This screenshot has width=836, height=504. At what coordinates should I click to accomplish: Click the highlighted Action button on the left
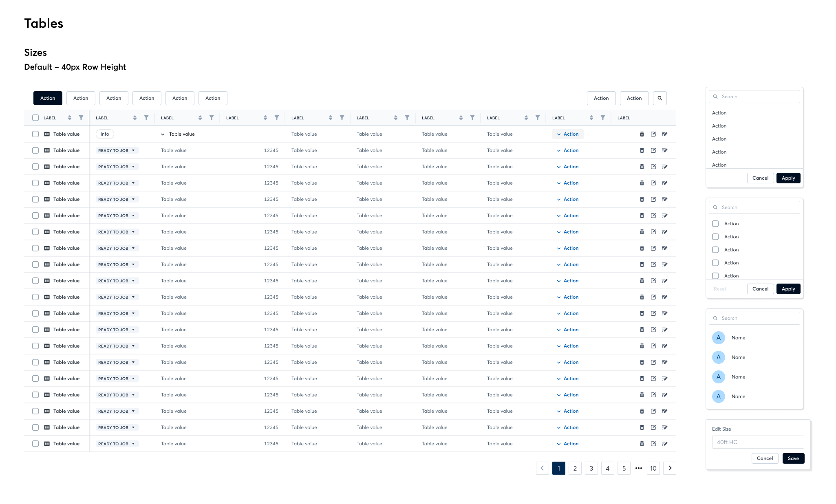[48, 98]
